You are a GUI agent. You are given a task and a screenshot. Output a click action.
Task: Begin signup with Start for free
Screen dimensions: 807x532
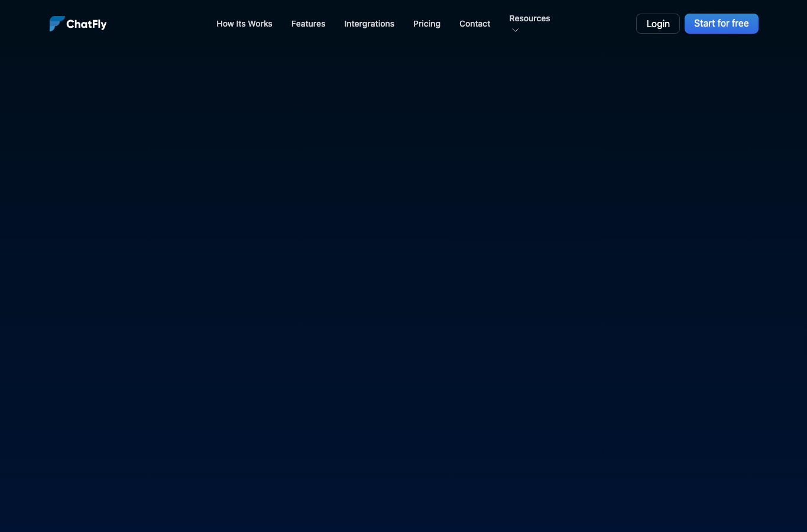721,24
